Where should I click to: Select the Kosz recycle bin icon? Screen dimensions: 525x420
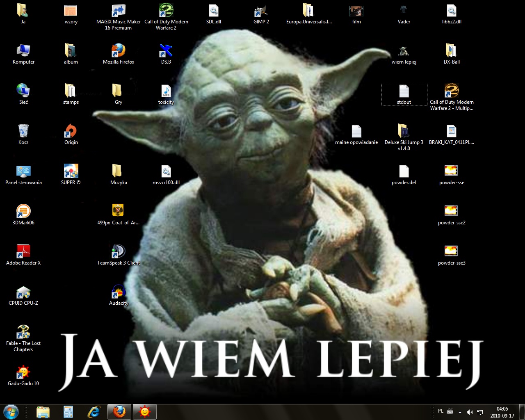tap(23, 134)
